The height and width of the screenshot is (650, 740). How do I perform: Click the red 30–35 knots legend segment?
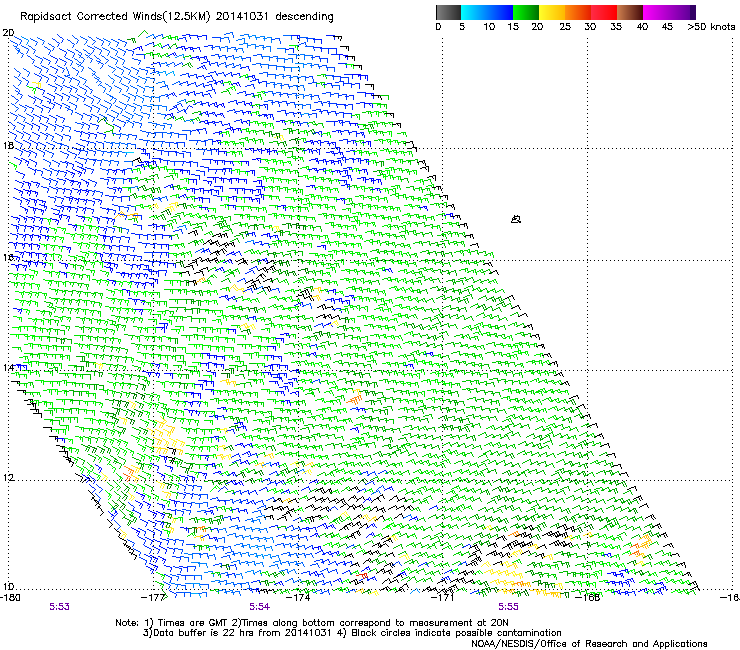click(604, 12)
